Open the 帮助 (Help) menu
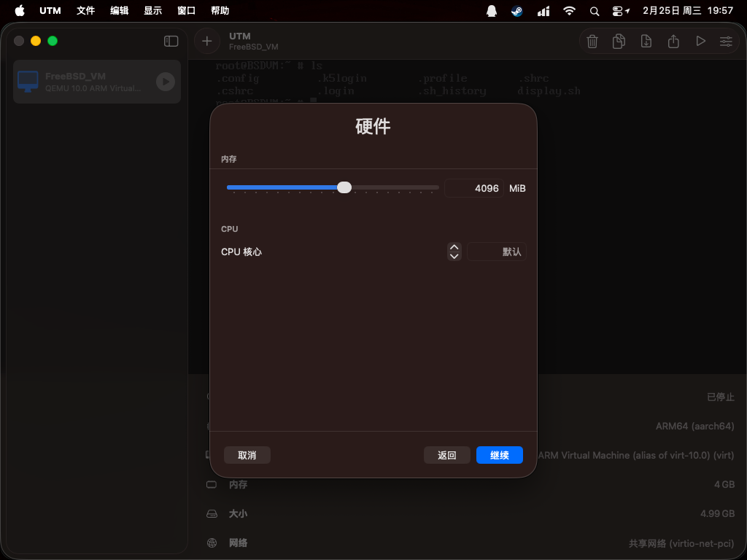 click(220, 10)
